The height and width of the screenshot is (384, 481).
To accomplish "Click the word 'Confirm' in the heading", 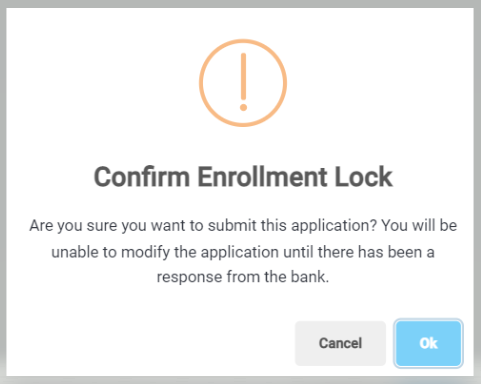I will click(x=142, y=177).
